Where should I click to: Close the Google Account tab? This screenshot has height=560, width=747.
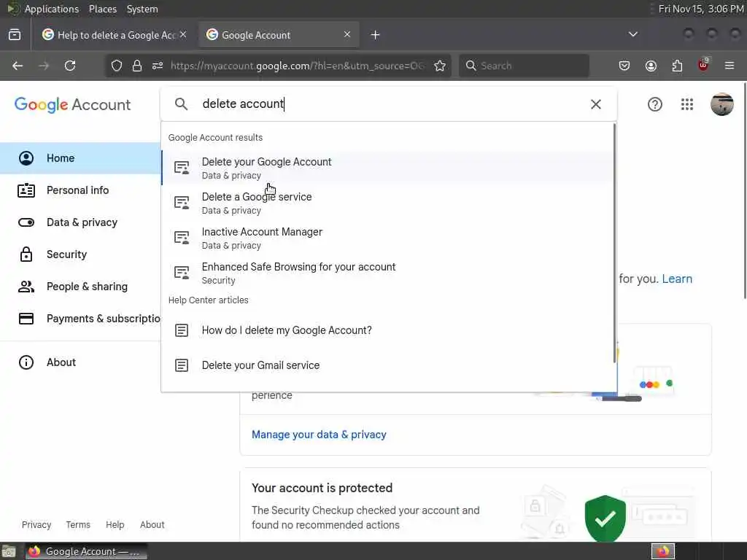pyautogui.click(x=347, y=34)
